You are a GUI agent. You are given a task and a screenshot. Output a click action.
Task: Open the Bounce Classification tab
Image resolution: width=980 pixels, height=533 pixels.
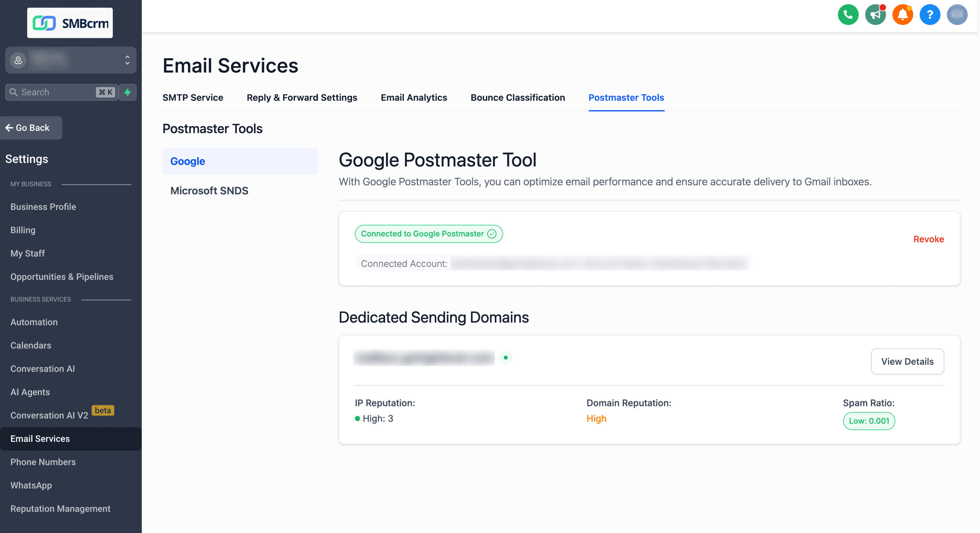[x=518, y=98]
